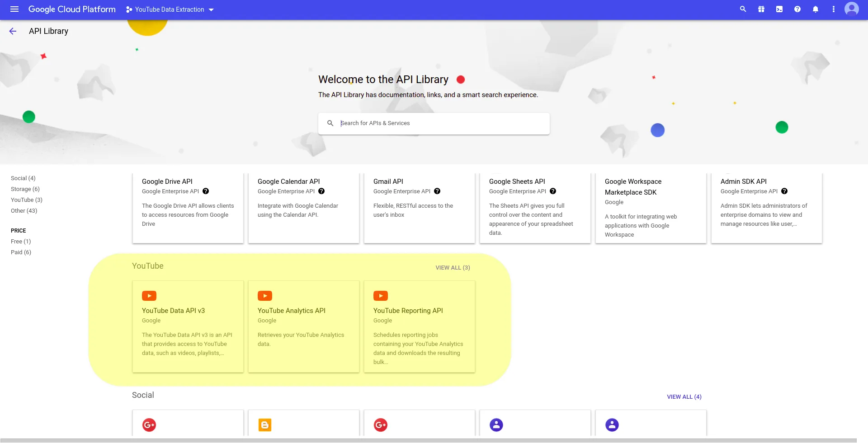Open the Google Drive API card
The width and height of the screenshot is (868, 443).
[188, 208]
